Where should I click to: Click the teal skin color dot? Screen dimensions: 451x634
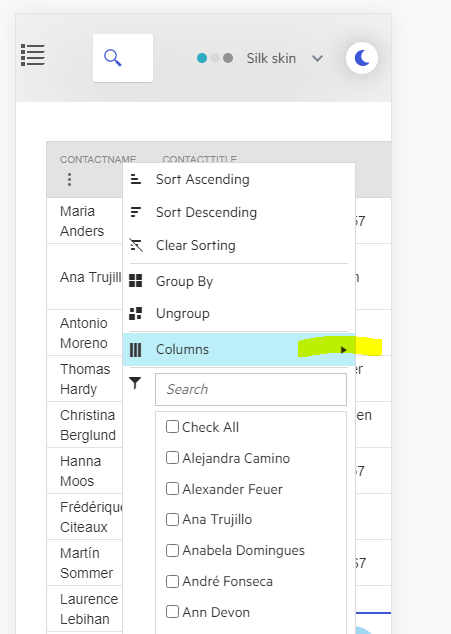pyautogui.click(x=202, y=58)
